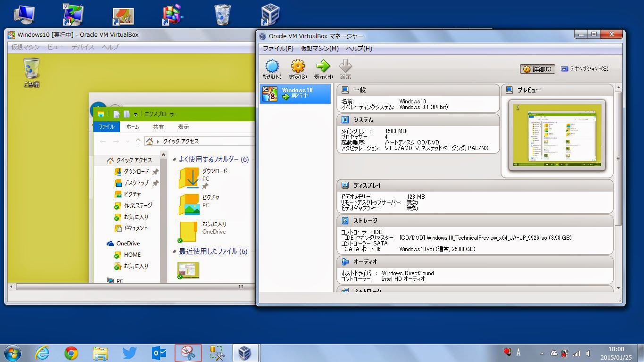Click the recent file thumbnail in Explorer
This screenshot has height=362, width=644.
click(188, 270)
